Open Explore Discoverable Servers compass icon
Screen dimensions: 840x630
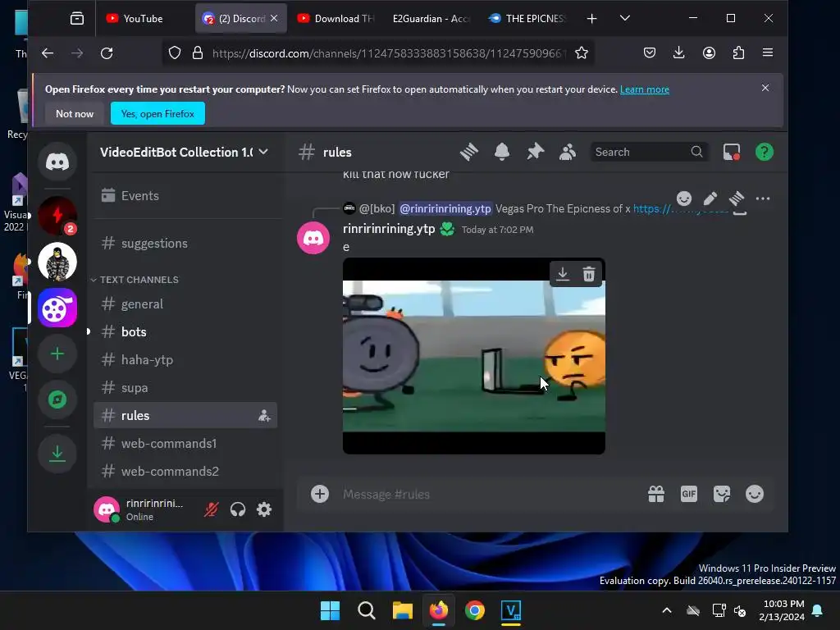57,399
